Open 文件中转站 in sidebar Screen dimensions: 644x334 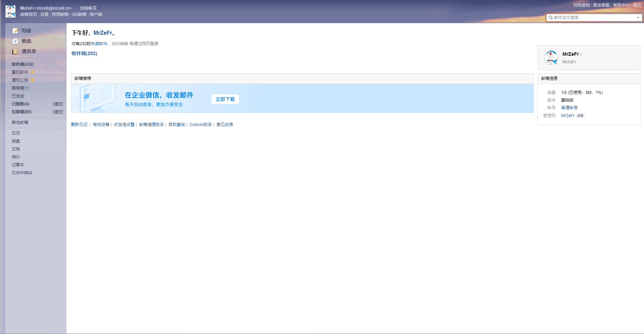point(22,173)
